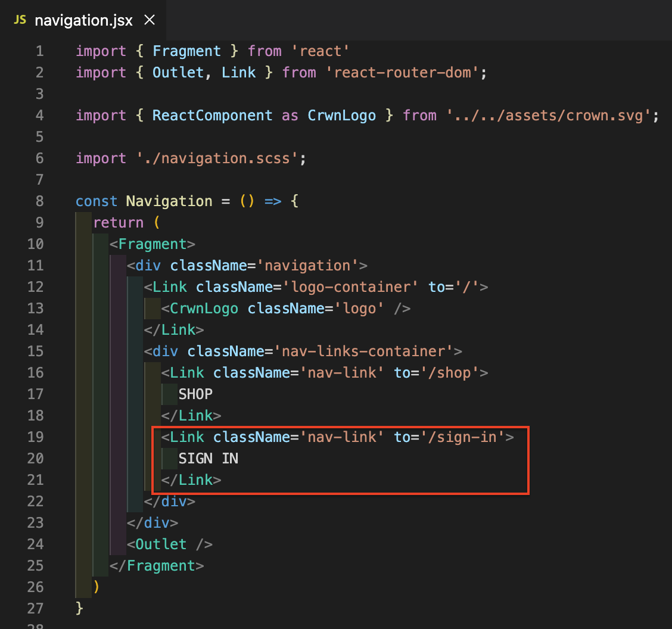Click the 'logo-container' className string
Screen dimensions: 672x629
tap(350, 287)
